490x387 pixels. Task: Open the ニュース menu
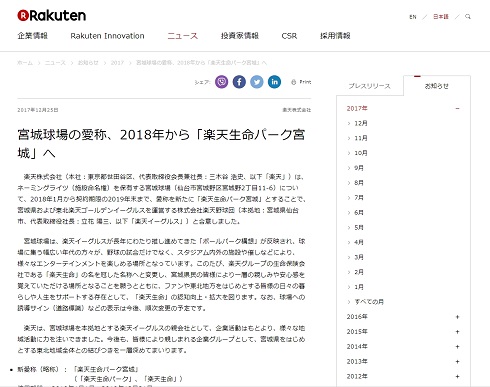(183, 36)
